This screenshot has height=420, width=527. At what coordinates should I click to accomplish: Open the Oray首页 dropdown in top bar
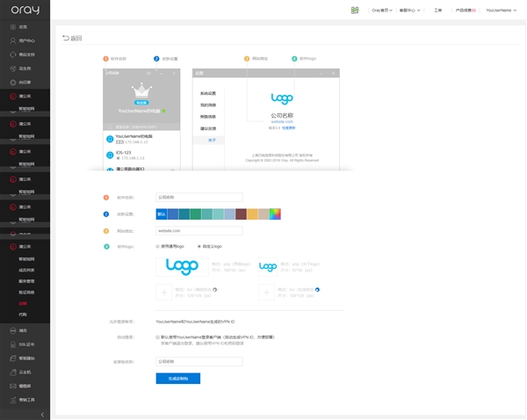pos(382,11)
